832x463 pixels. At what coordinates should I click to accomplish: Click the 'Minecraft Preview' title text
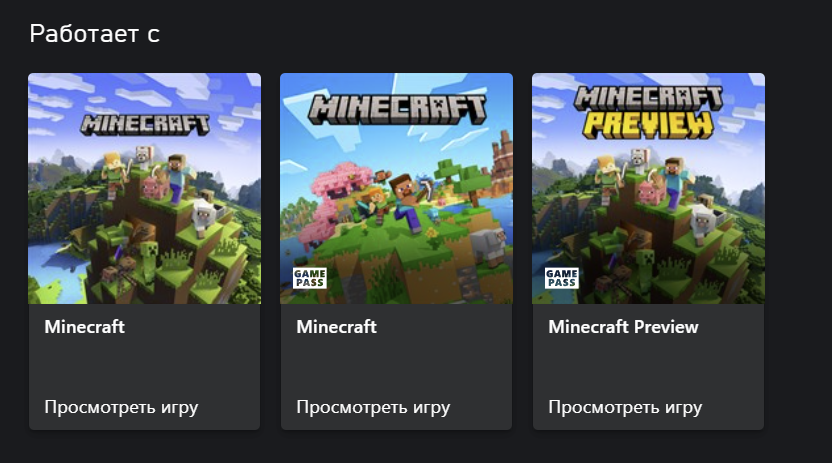(623, 327)
